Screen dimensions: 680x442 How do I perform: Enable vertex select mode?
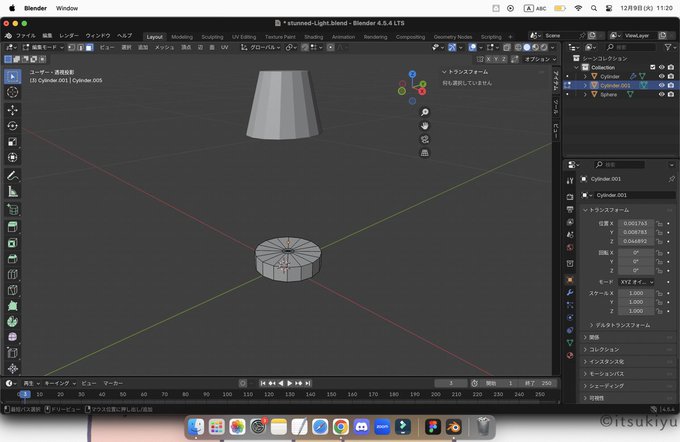72,47
